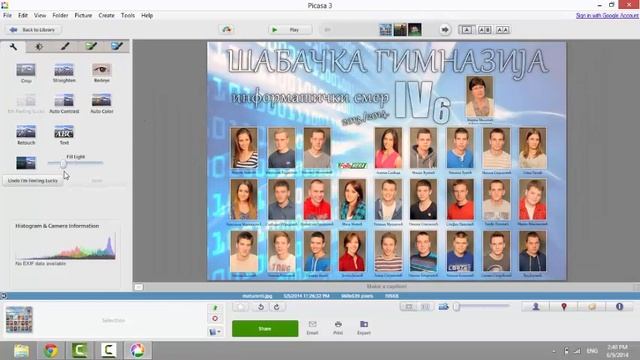This screenshot has width=640, height=360.
Task: Open the Create menu
Action: tap(106, 15)
